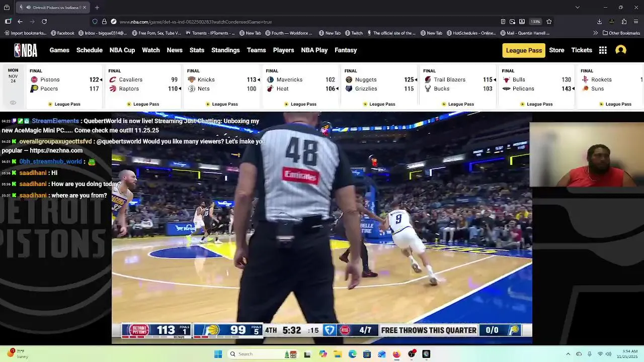
Task: Open the Mail - Quentin Harrell bookmark
Action: click(x=525, y=33)
